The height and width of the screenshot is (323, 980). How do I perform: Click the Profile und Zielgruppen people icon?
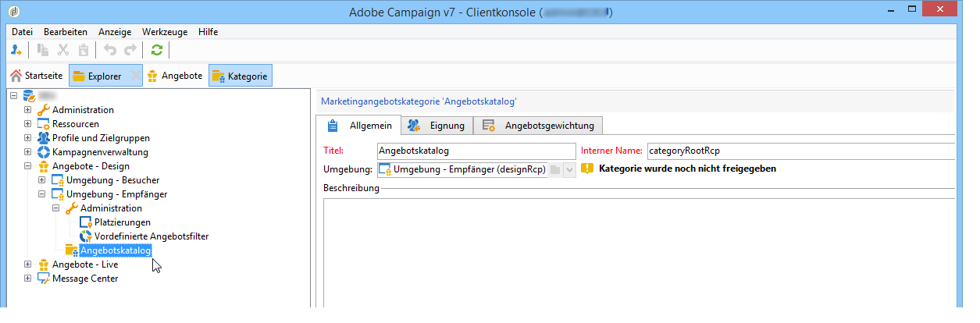coord(44,138)
